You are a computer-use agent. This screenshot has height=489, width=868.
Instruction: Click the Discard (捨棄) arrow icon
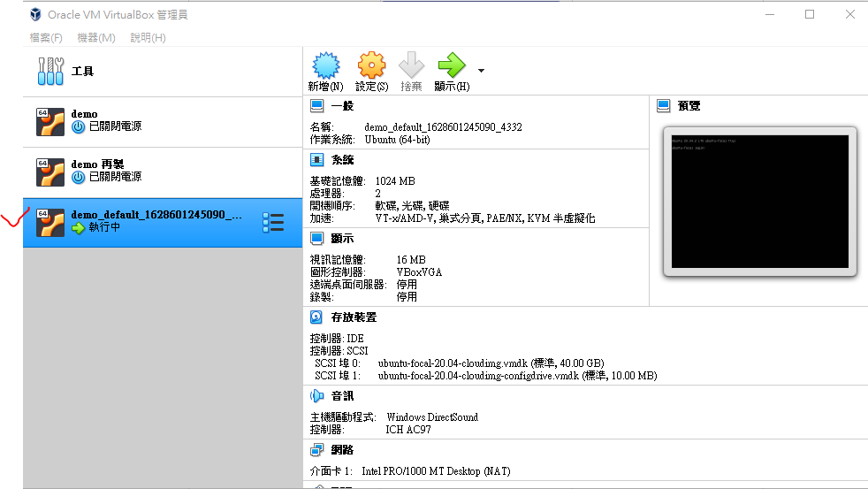pos(411,65)
